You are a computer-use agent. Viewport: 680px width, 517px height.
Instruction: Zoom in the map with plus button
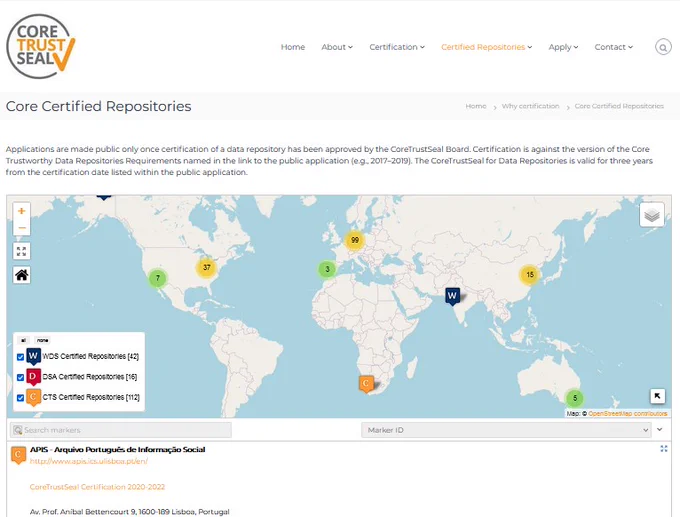22,211
